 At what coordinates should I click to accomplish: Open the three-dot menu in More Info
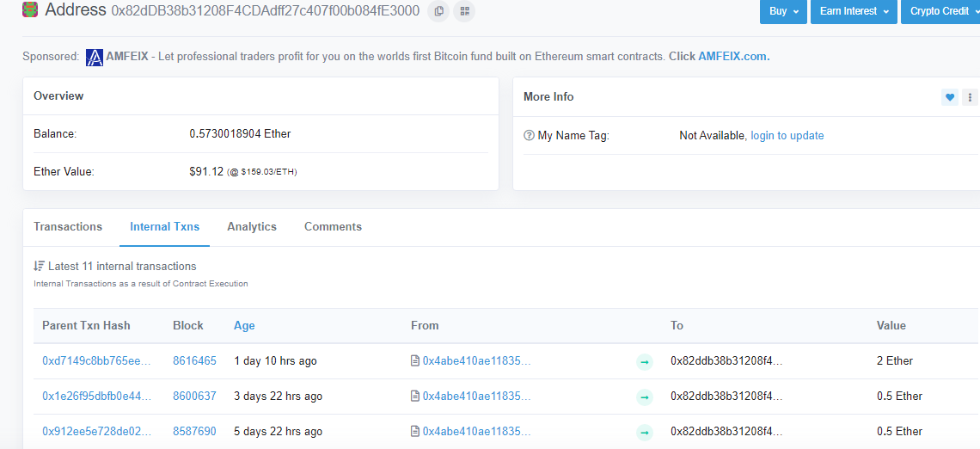click(970, 97)
